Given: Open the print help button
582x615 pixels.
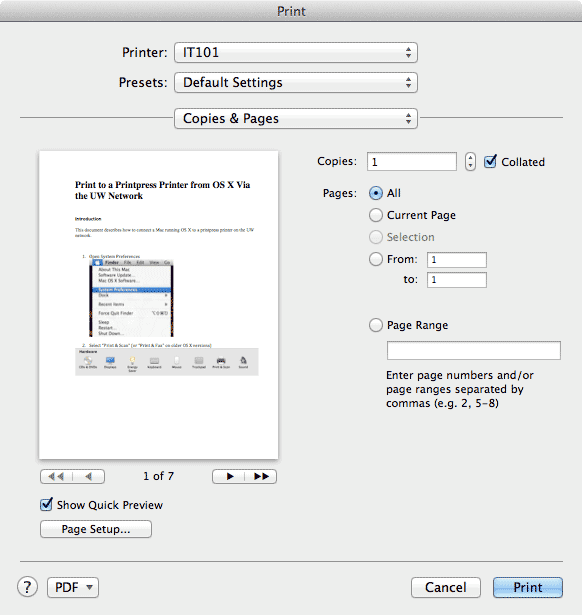Looking at the screenshot, I should tap(27, 587).
